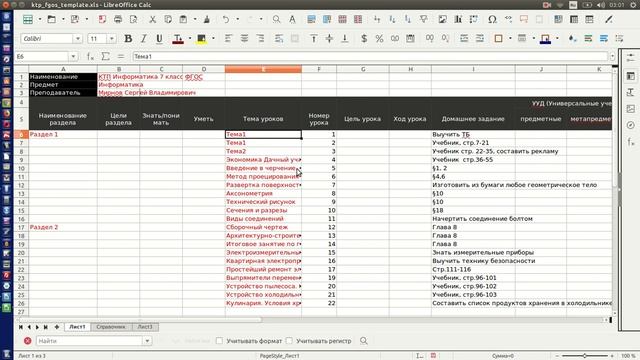Screen dimensions: 640x360
Task: Click the add new sheet plus button
Action: click(57, 327)
